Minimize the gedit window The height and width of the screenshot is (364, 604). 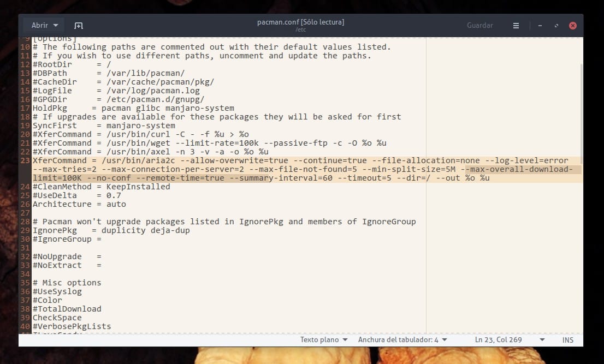coord(540,26)
